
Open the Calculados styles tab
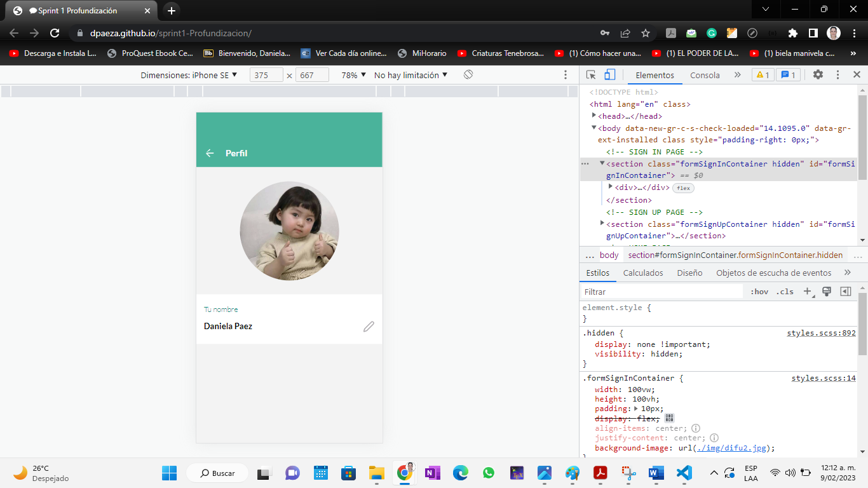coord(643,273)
